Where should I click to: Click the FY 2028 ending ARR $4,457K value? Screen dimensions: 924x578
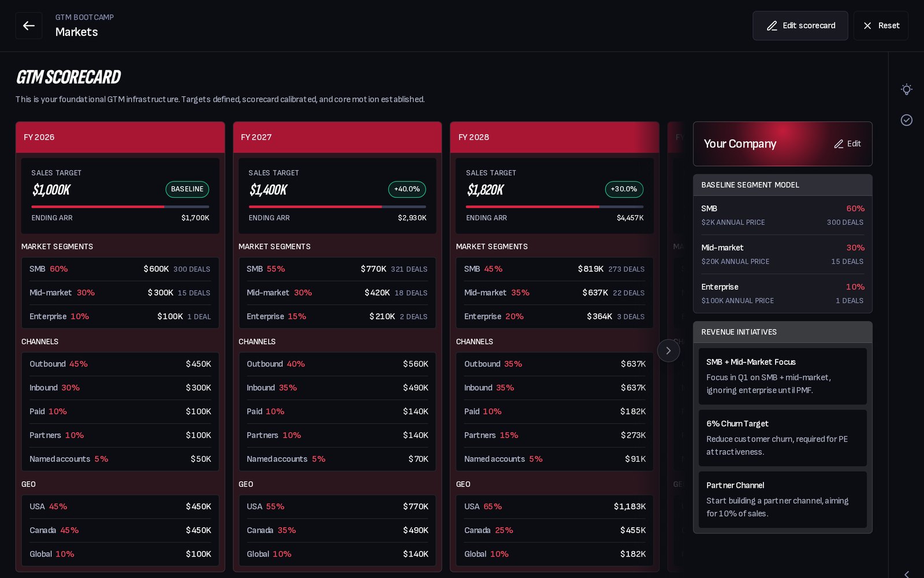click(630, 218)
